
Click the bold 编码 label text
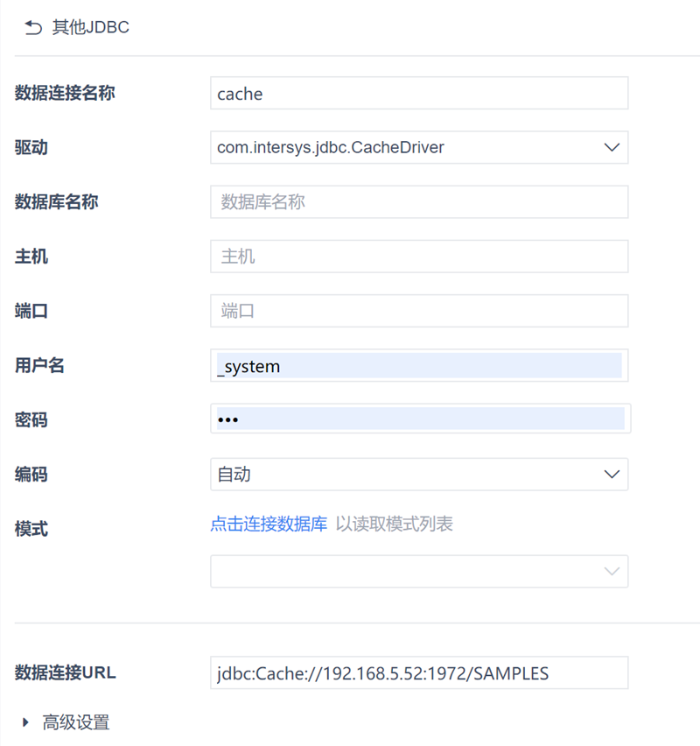click(x=31, y=475)
